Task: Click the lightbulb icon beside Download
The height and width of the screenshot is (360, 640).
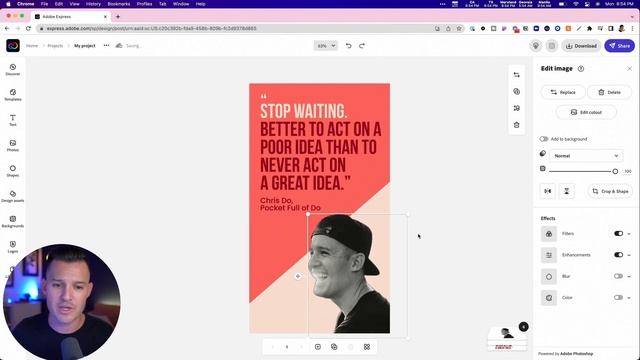Action: point(536,46)
